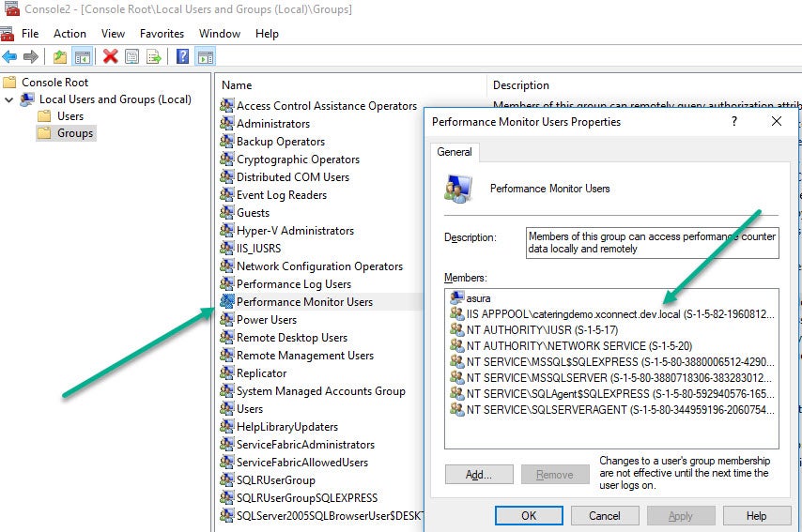Click the greyed-out Remove button

click(555, 474)
